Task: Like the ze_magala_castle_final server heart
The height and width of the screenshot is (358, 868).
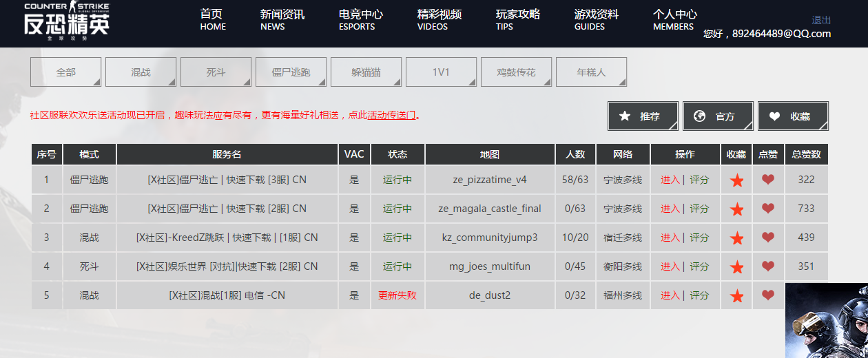Action: click(768, 209)
